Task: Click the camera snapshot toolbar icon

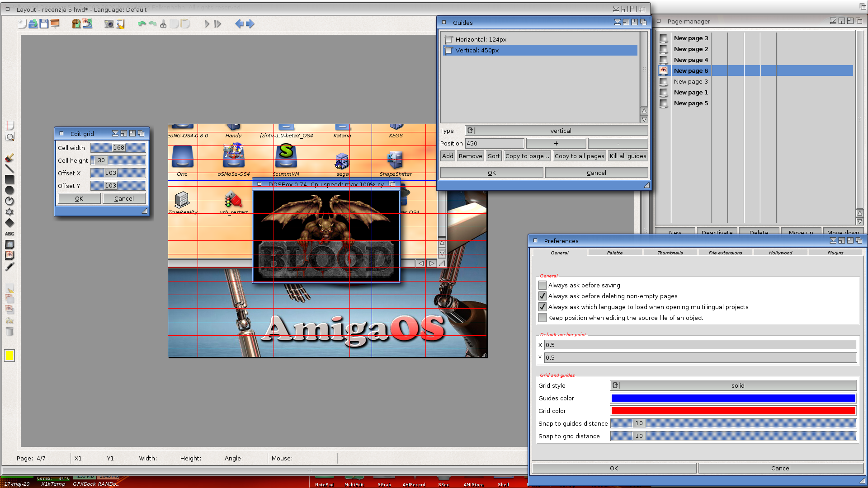Action: pyautogui.click(x=109, y=23)
